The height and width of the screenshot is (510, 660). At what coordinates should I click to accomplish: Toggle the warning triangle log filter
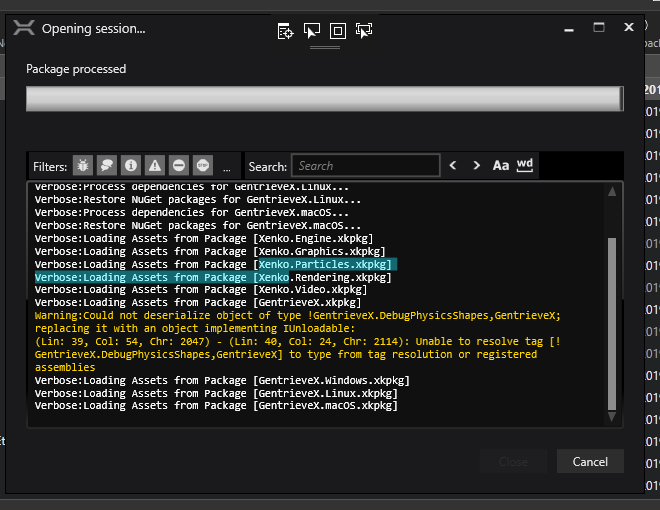(155, 165)
